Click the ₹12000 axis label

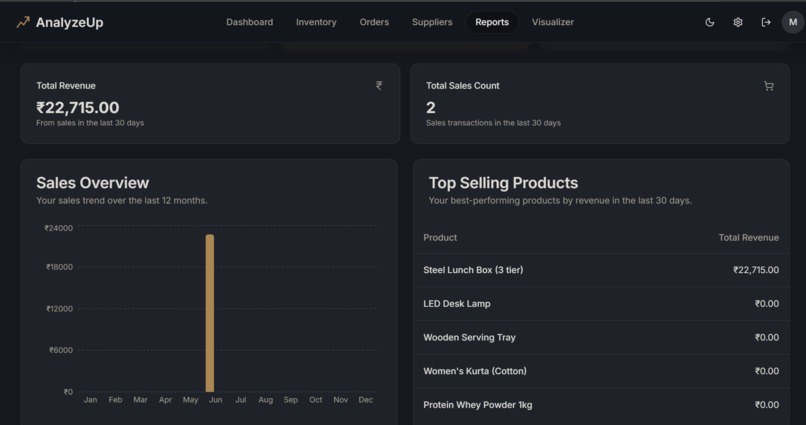[x=59, y=308]
